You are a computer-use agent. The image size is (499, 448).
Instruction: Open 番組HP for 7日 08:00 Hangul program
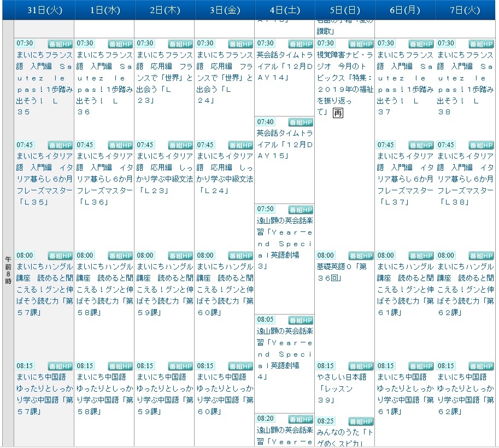(481, 255)
